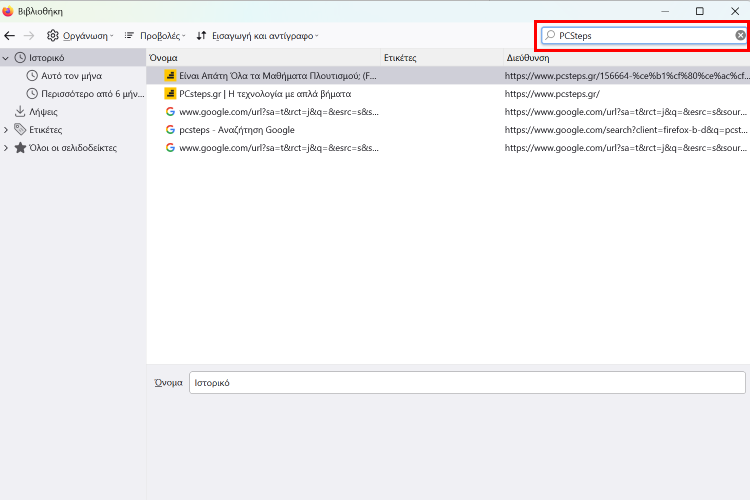The image size is (750, 500).
Task: Click the Ετικέτες tag icon in sidebar
Action: (20, 130)
